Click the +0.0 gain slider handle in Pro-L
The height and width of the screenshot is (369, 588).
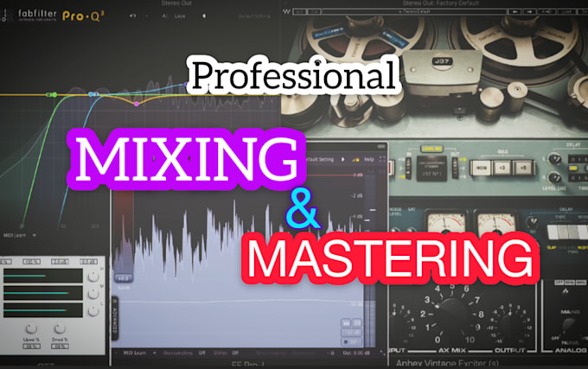click(124, 278)
